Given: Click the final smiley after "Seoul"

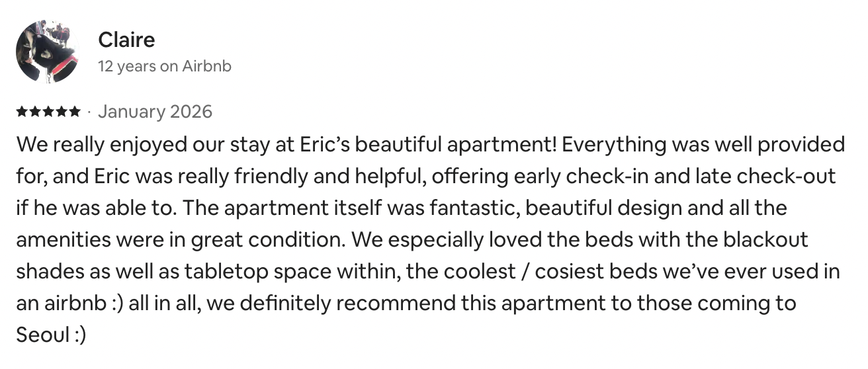Looking at the screenshot, I should pyautogui.click(x=78, y=335).
